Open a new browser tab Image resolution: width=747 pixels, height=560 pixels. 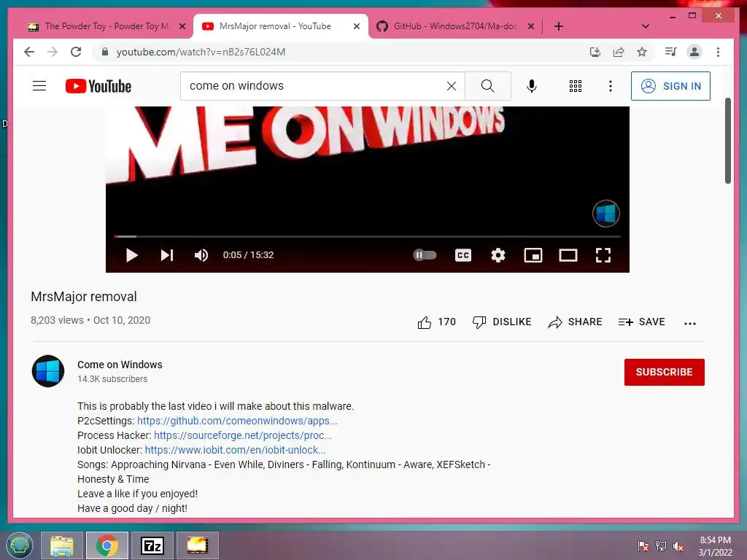click(558, 26)
